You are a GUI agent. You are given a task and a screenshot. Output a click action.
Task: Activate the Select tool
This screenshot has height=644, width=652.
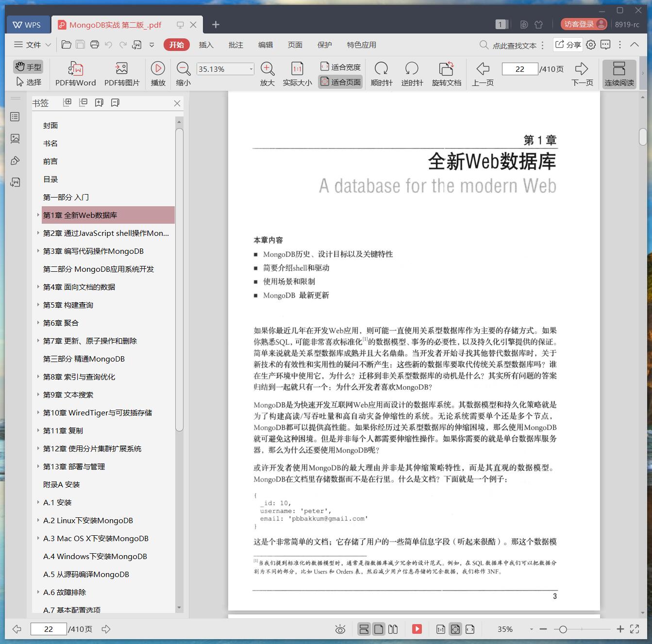pyautogui.click(x=28, y=82)
